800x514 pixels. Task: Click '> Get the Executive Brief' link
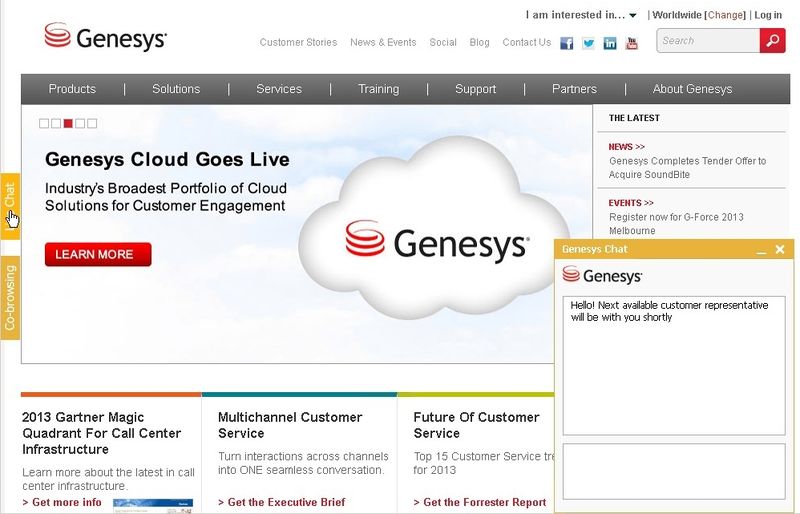(282, 502)
